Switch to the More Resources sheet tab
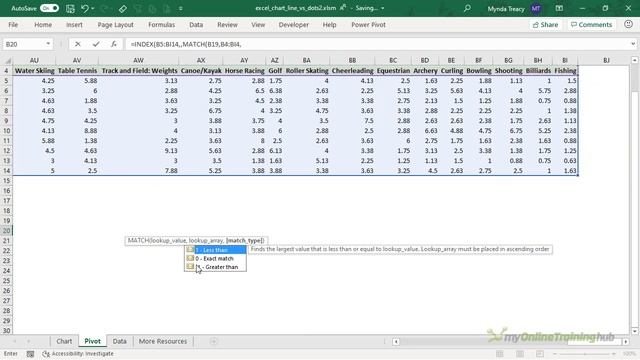 click(163, 341)
